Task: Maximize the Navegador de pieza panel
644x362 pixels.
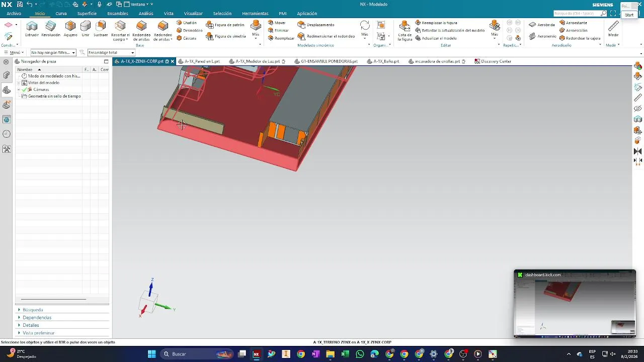Action: pos(106,61)
